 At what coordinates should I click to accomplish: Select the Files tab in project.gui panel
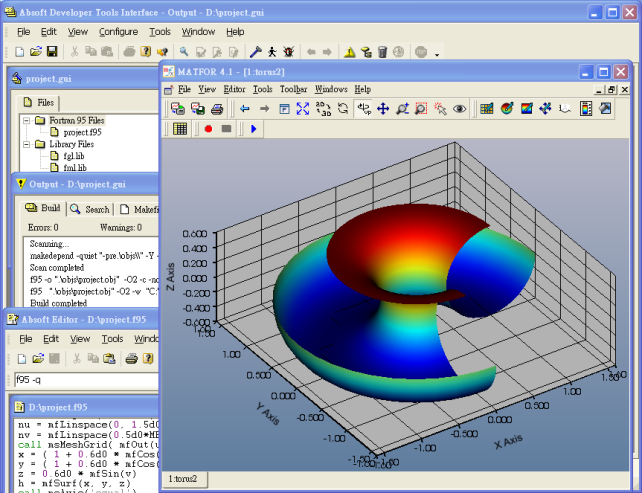point(39,102)
